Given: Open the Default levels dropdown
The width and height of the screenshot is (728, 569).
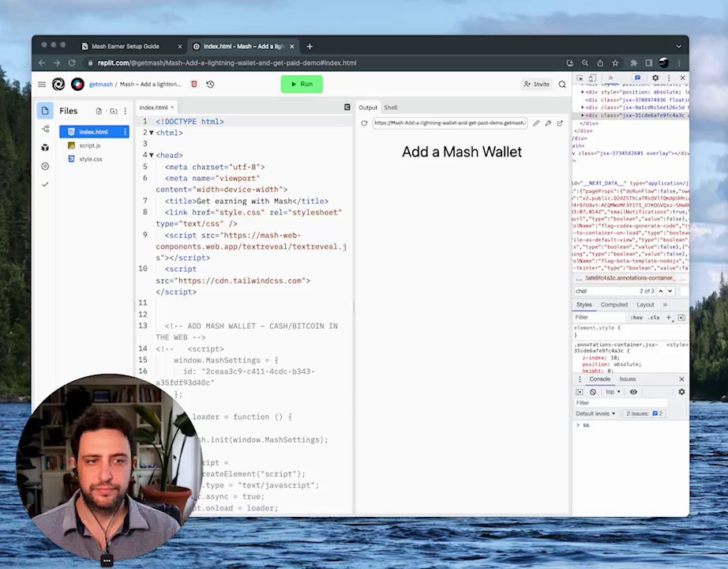Looking at the screenshot, I should tap(595, 414).
